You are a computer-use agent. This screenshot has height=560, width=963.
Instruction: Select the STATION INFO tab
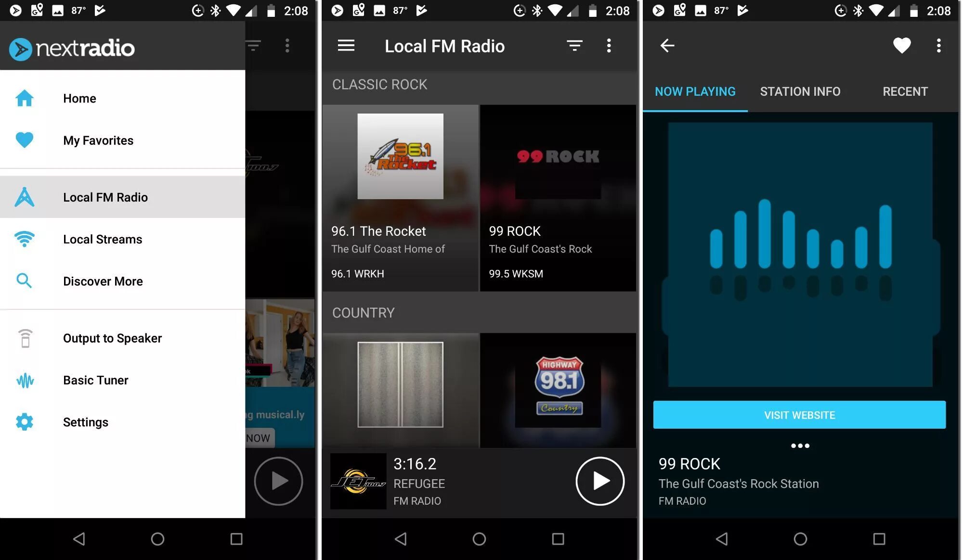click(800, 91)
